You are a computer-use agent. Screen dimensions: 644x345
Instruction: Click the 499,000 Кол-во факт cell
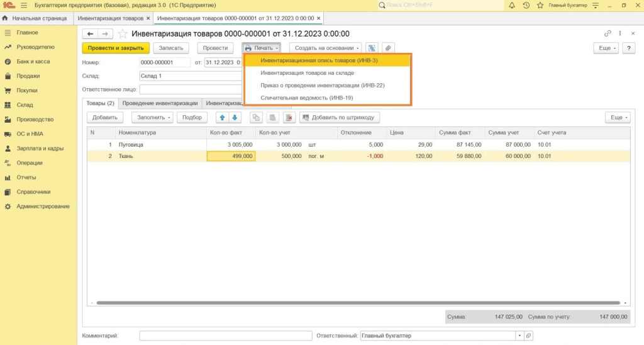(x=231, y=156)
